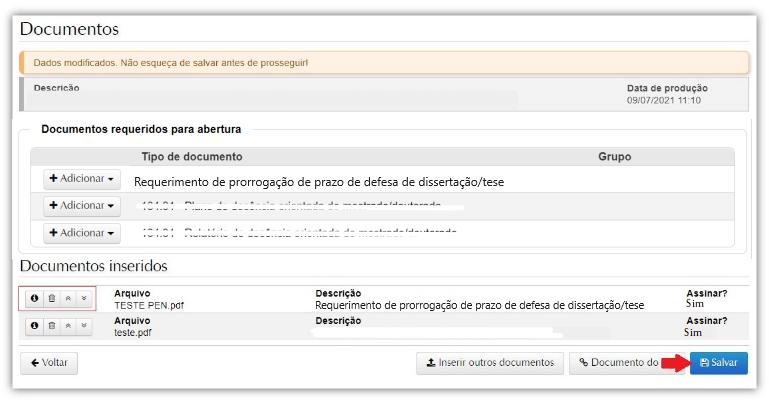Move TESTE PEN.pdf up in list

(68, 298)
